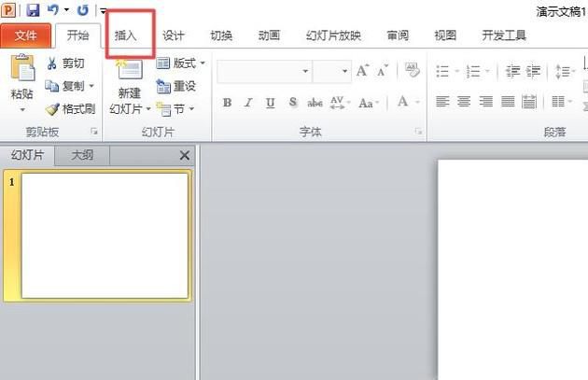Click the 粘贴 (Paste) clipboard icon

click(x=22, y=68)
